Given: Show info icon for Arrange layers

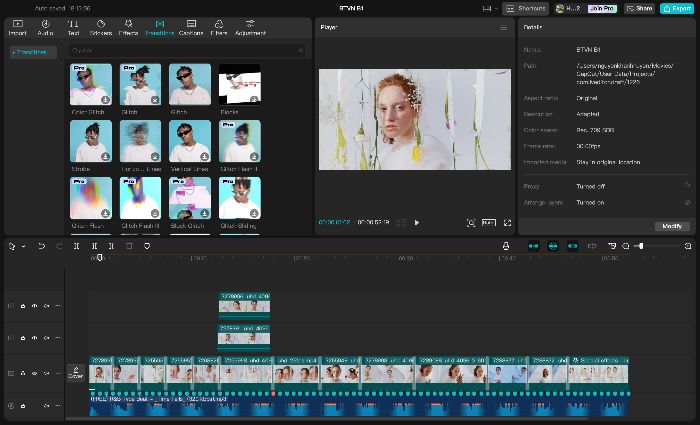Looking at the screenshot, I should point(688,202).
